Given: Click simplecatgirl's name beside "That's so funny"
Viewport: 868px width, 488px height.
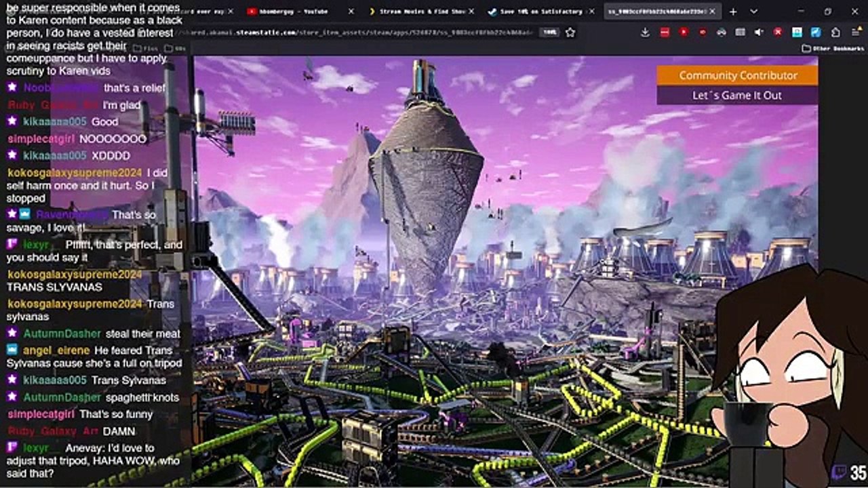Looking at the screenshot, I should (41, 414).
